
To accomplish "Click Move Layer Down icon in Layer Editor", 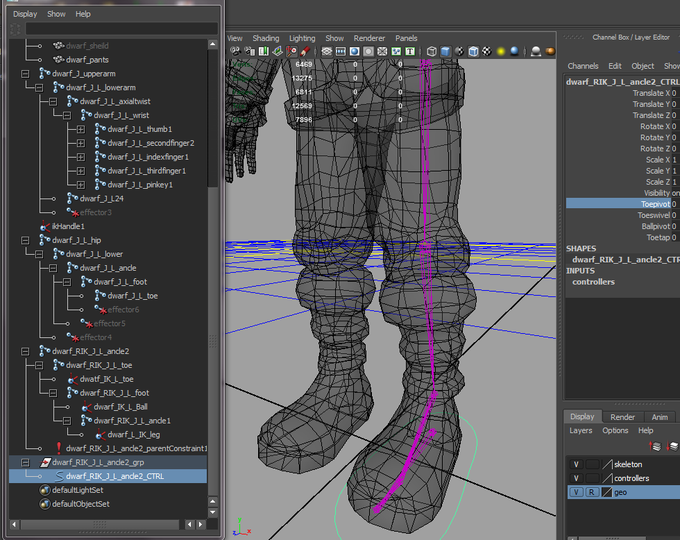I will click(x=673, y=446).
